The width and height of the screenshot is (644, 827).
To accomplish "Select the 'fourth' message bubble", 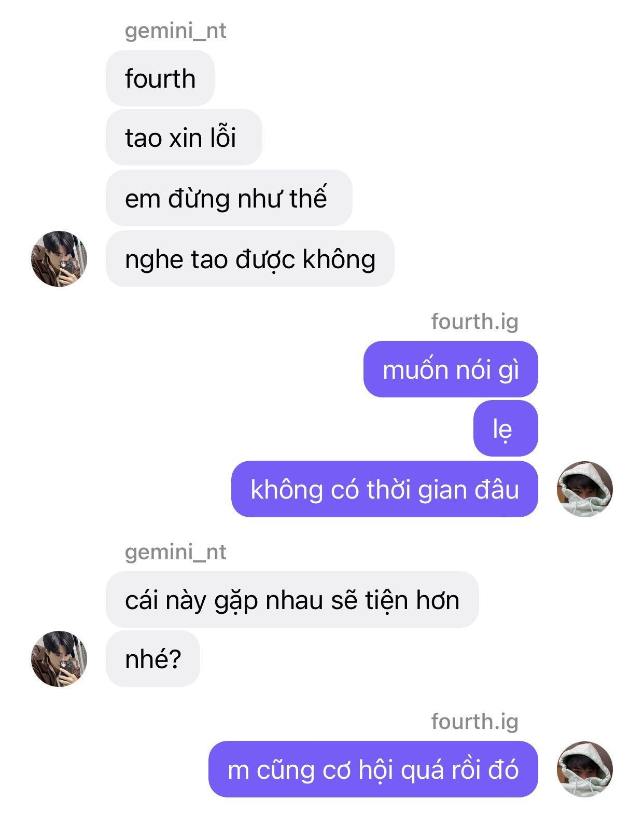I will 160,78.
